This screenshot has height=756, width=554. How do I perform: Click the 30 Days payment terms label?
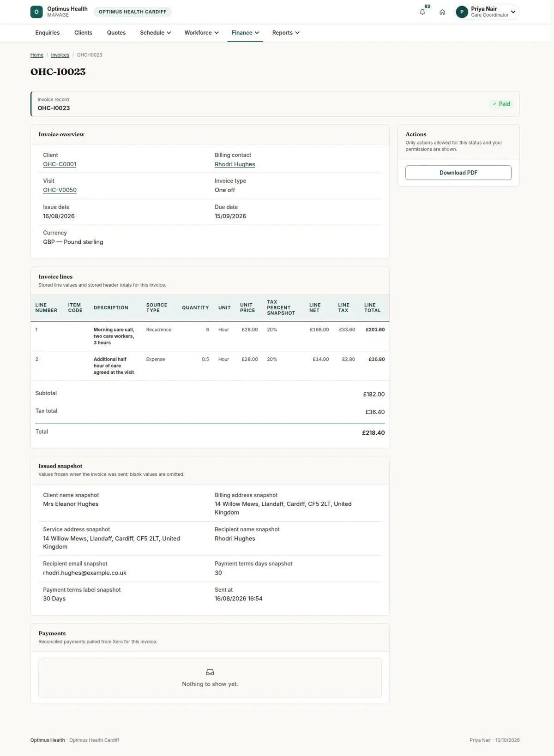point(54,599)
